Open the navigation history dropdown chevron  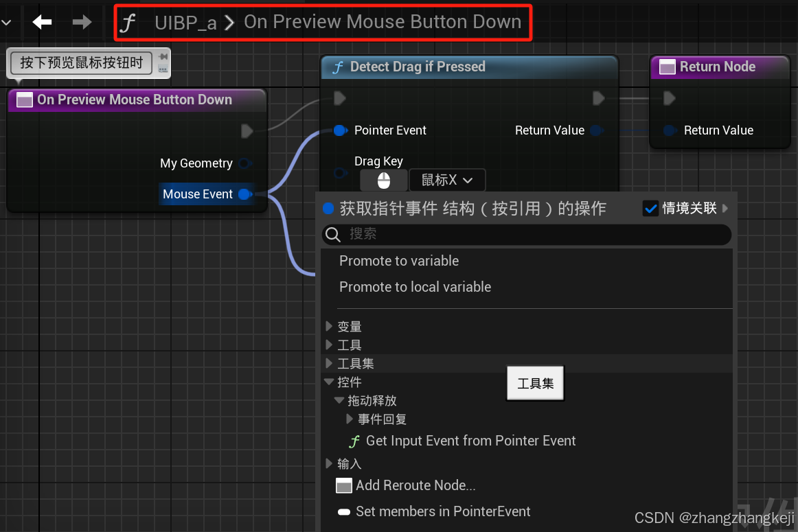(6, 23)
